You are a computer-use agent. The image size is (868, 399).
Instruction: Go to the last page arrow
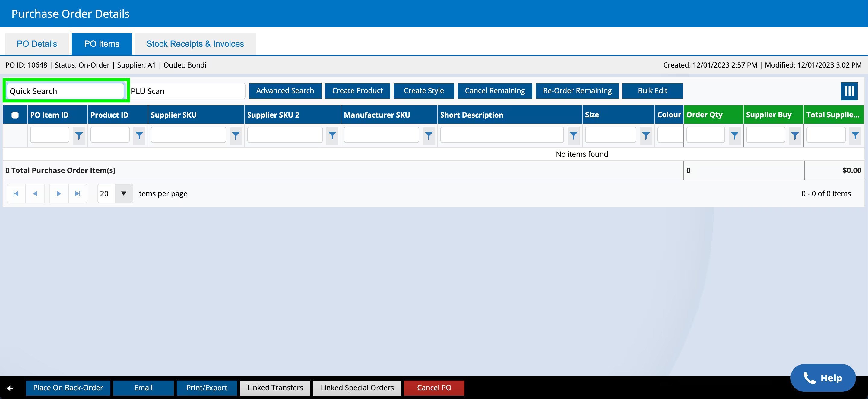click(78, 193)
